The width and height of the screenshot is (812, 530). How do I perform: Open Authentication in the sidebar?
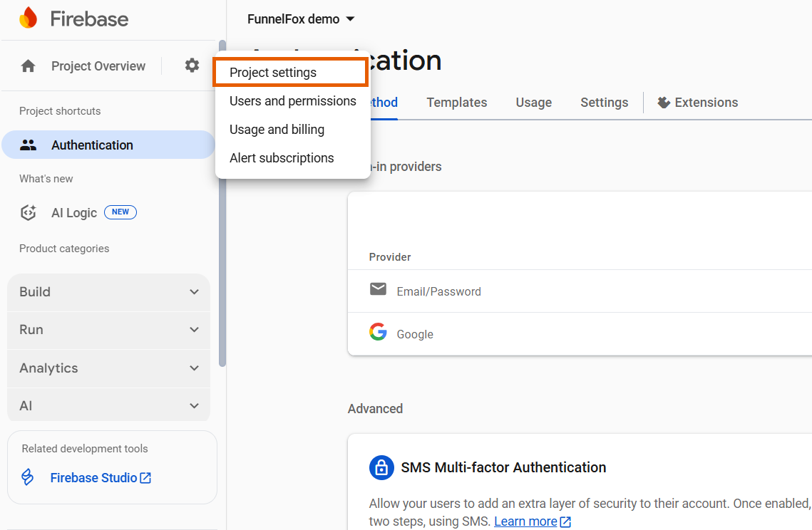click(x=108, y=145)
